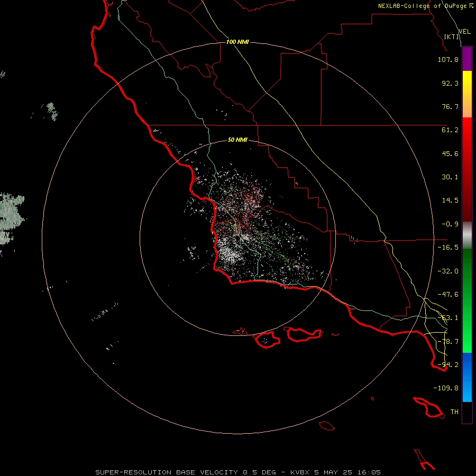Click the 76.7 legend value
The width and height of the screenshot is (476, 476).
pyautogui.click(x=450, y=106)
